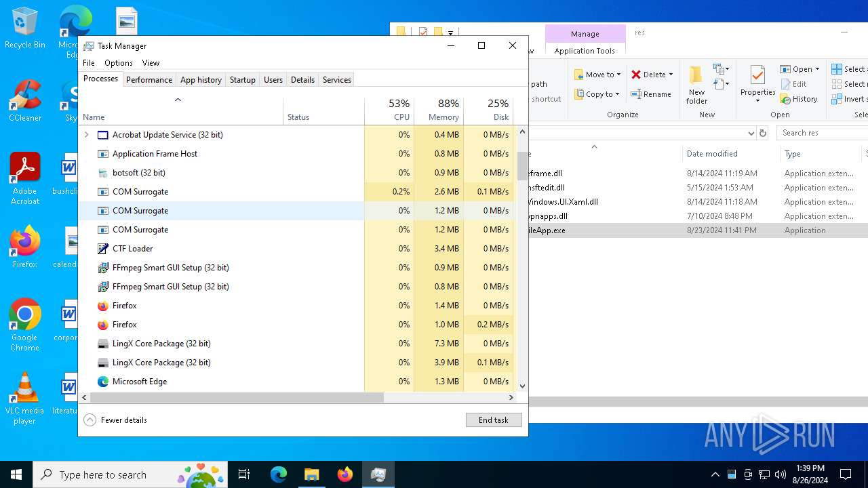This screenshot has width=868, height=488.
Task: Select the Firefox process using 1.4 MB
Action: coord(298,306)
